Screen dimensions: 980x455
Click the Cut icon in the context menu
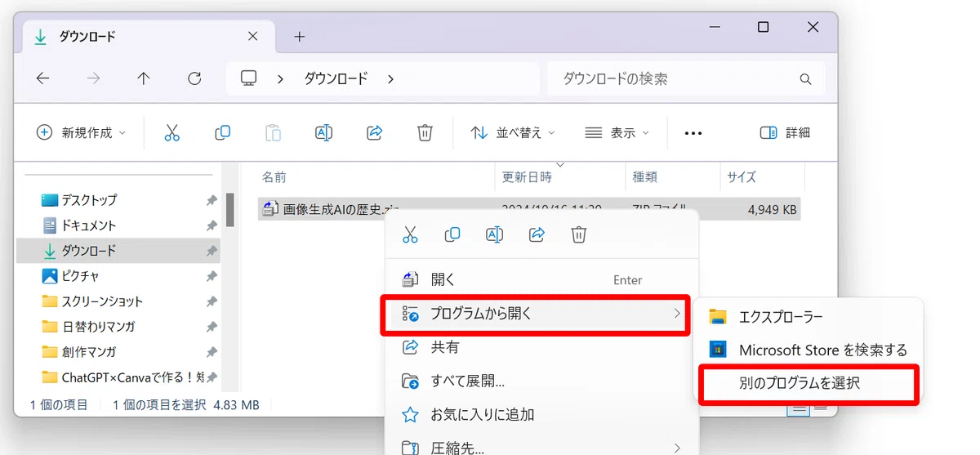click(x=410, y=234)
